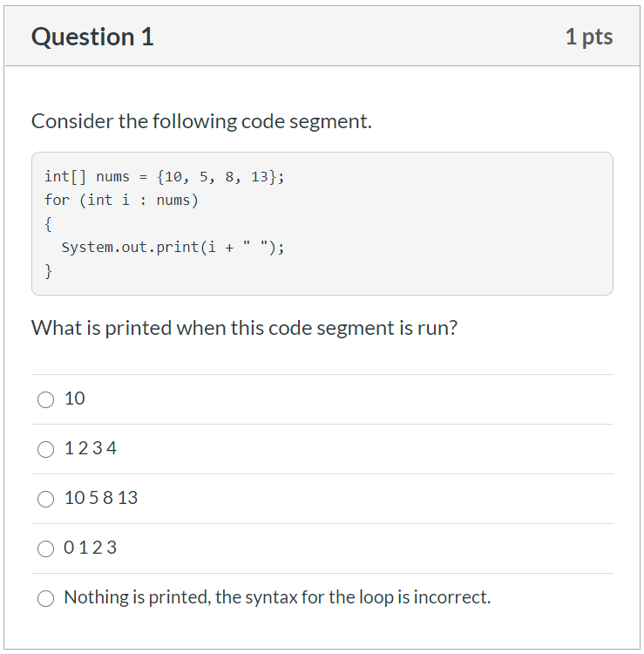This screenshot has width=644, height=654.
Task: Select the radio circle beside answer "10"
Action: 45,399
